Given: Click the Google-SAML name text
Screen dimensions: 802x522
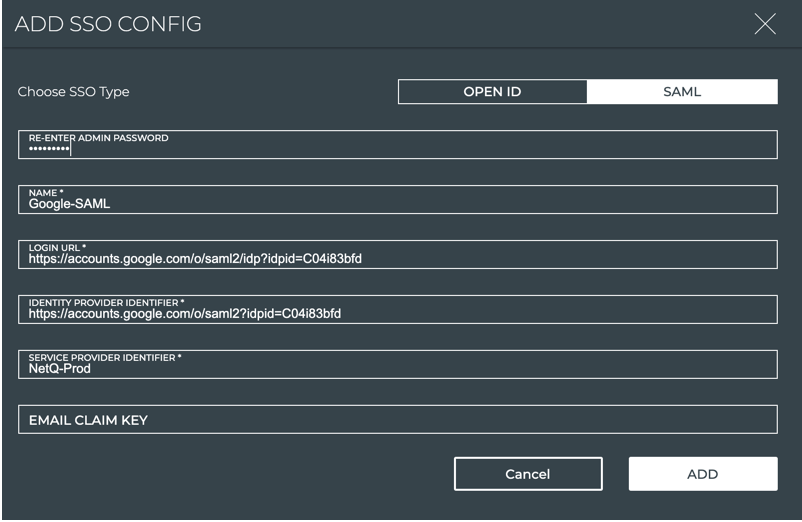Looking at the screenshot, I should (69, 204).
